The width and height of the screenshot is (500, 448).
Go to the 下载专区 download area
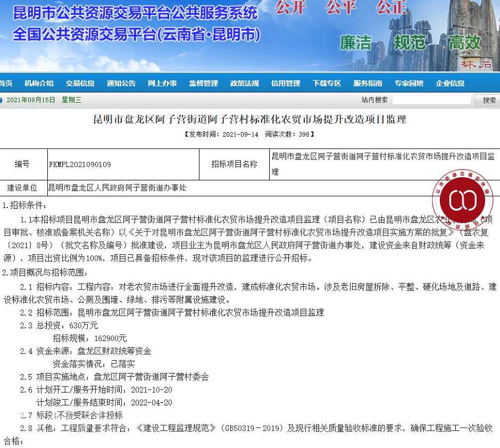click(327, 83)
